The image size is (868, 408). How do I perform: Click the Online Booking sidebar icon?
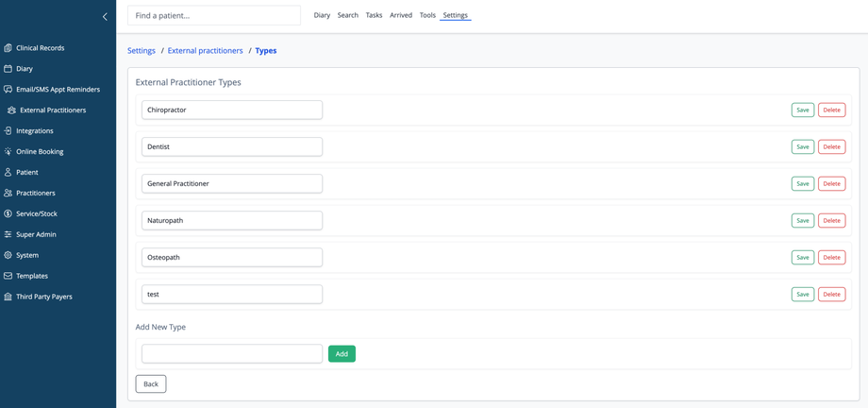(8, 152)
